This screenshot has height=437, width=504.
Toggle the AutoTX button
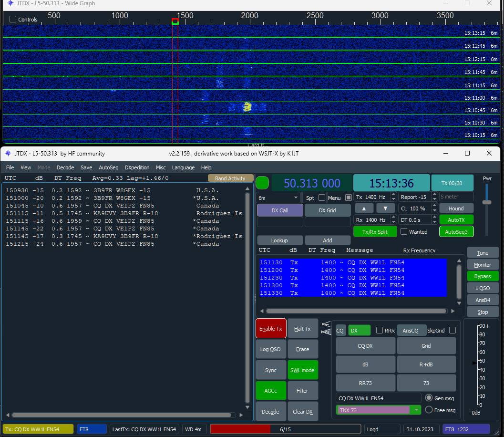pos(456,220)
